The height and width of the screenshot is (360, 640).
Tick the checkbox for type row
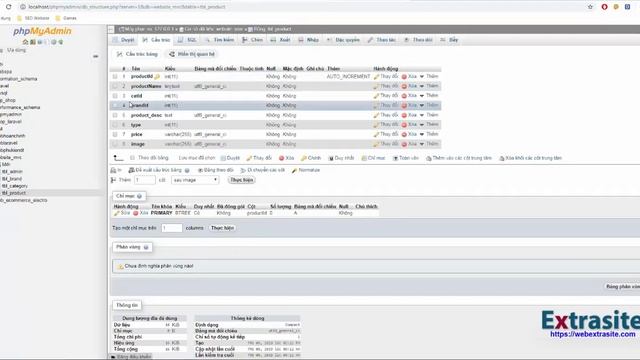point(115,125)
